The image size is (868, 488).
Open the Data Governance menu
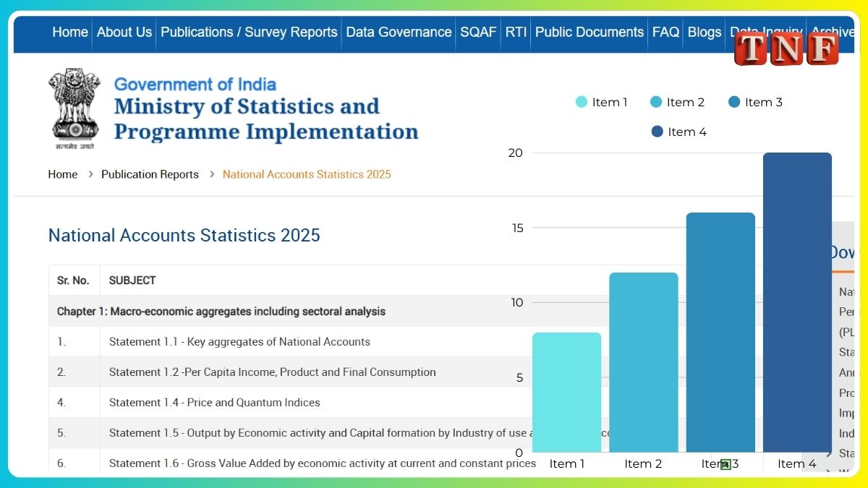pos(399,33)
